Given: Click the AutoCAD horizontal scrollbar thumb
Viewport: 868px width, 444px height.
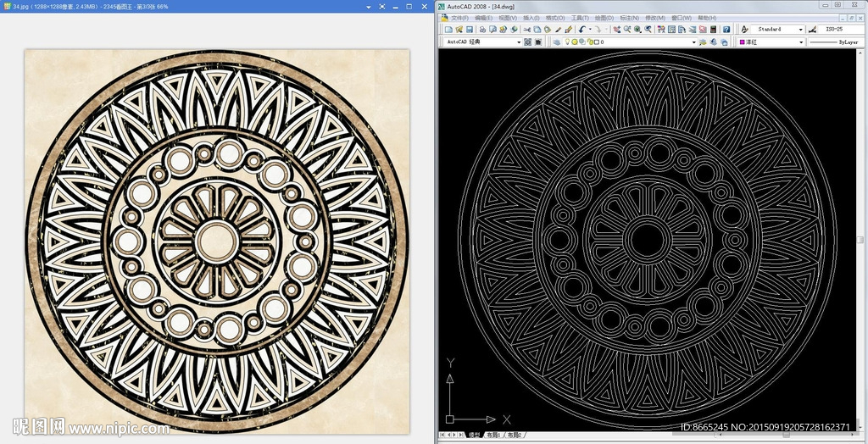Looking at the screenshot, I should point(786,435).
